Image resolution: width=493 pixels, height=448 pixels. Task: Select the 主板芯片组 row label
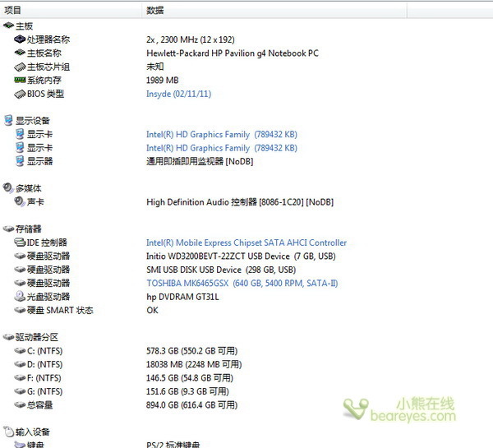48,67
